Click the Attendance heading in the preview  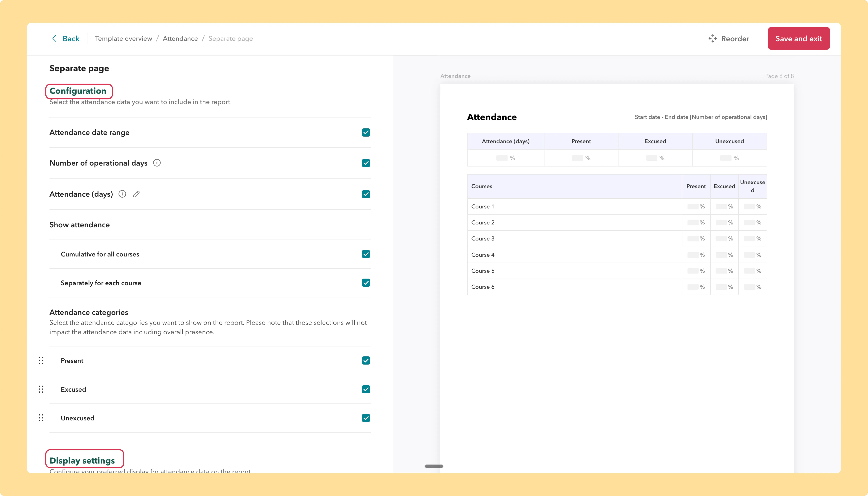[492, 117]
